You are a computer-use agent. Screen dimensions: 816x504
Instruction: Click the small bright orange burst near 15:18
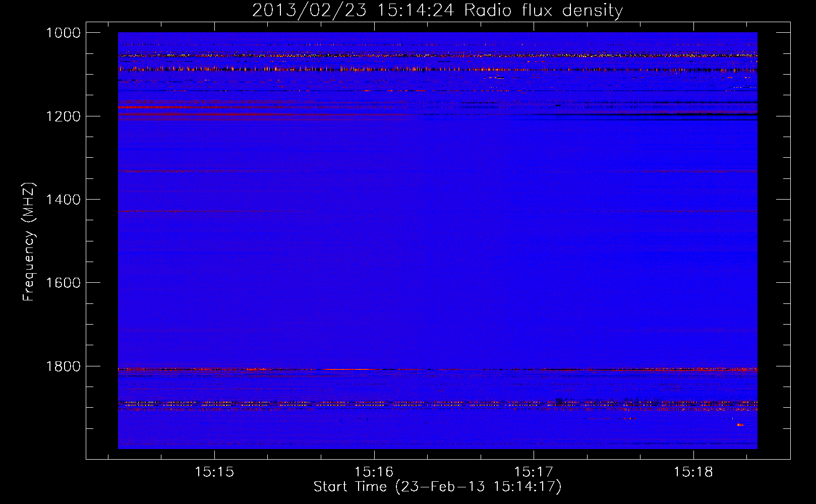[x=740, y=425]
